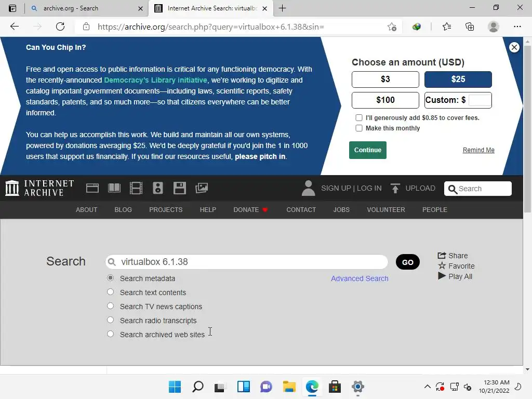The image size is (532, 399).
Task: Open the JOBS menu item
Action: point(341,210)
